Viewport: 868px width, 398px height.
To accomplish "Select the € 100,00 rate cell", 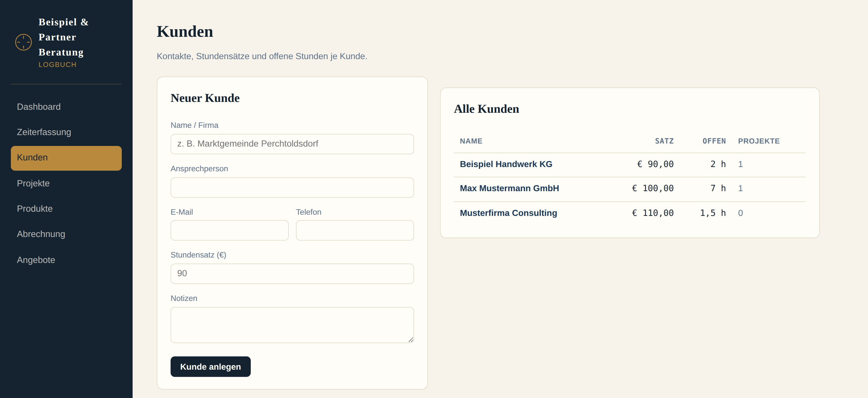I will pyautogui.click(x=653, y=188).
